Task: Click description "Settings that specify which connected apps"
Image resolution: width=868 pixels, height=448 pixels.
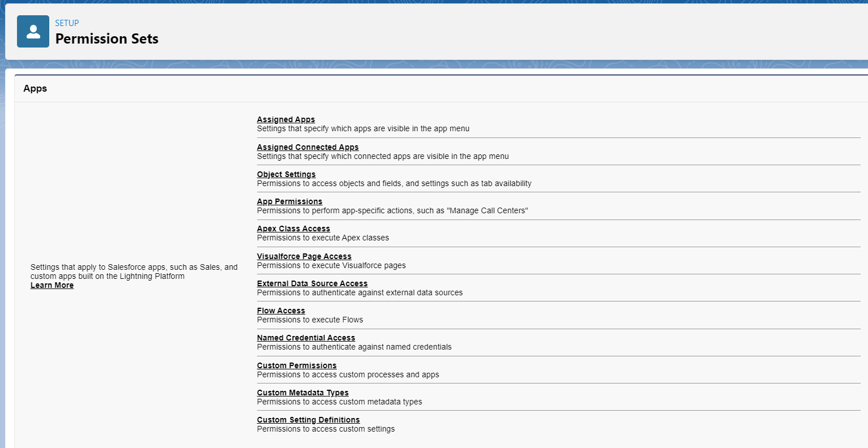Action: [383, 156]
